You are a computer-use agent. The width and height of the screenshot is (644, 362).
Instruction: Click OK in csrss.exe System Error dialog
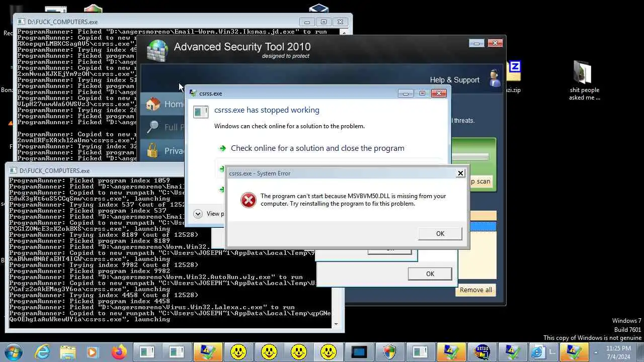tap(440, 233)
